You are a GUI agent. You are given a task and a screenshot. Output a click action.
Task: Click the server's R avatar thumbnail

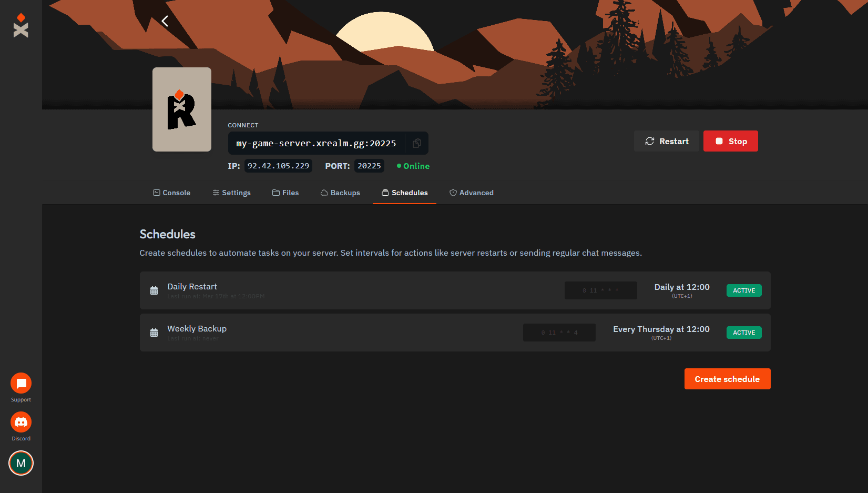pyautogui.click(x=182, y=109)
